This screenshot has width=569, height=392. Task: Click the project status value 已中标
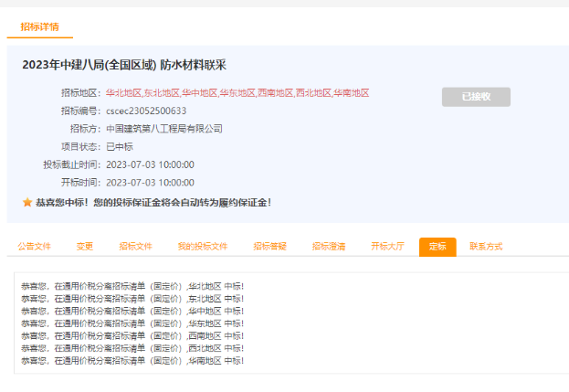click(120, 146)
